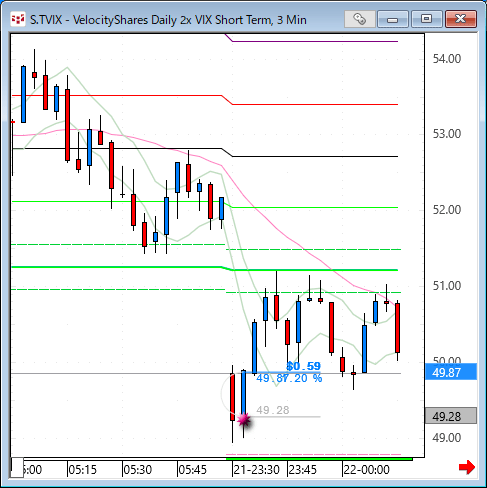
Task: Click the 54.00 price axis label
Action: pos(447,59)
